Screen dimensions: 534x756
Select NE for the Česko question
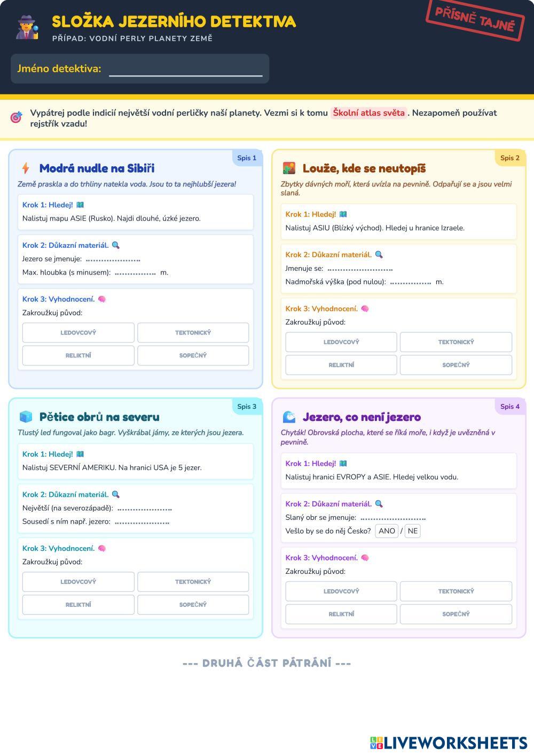(x=413, y=531)
